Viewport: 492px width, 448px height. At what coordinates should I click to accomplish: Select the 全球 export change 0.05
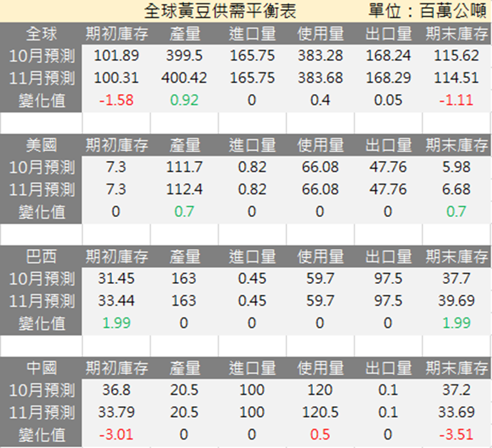[x=388, y=100]
